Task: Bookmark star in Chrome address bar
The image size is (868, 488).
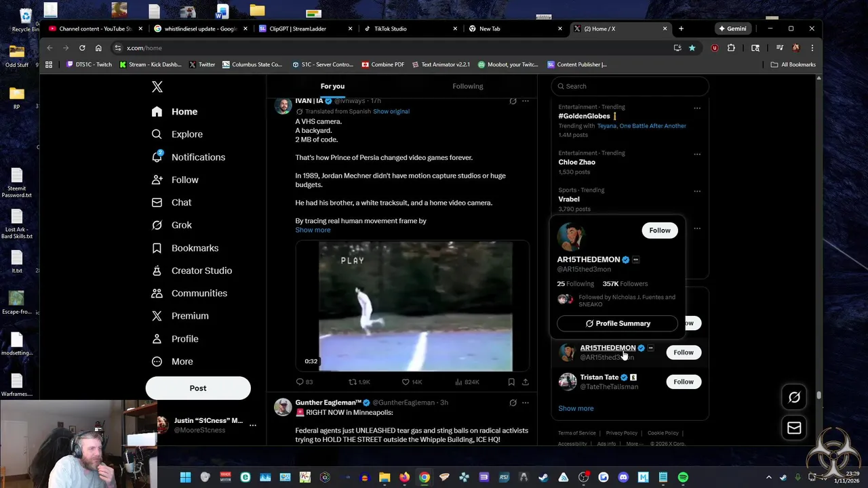Action: point(692,48)
